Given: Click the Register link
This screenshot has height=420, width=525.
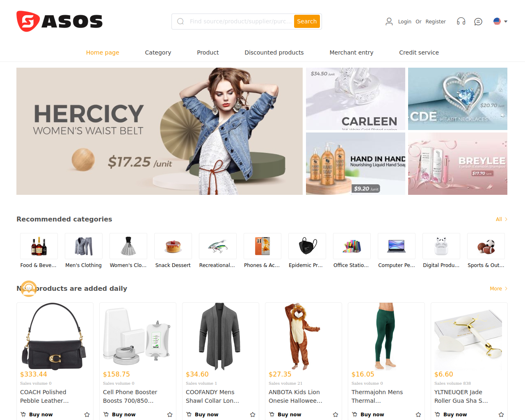Looking at the screenshot, I should (436, 22).
